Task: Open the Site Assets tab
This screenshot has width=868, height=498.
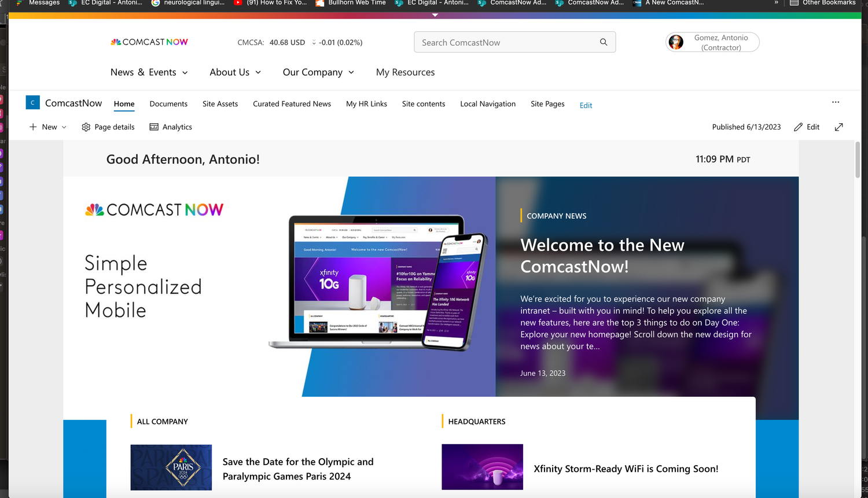Action: pos(220,104)
